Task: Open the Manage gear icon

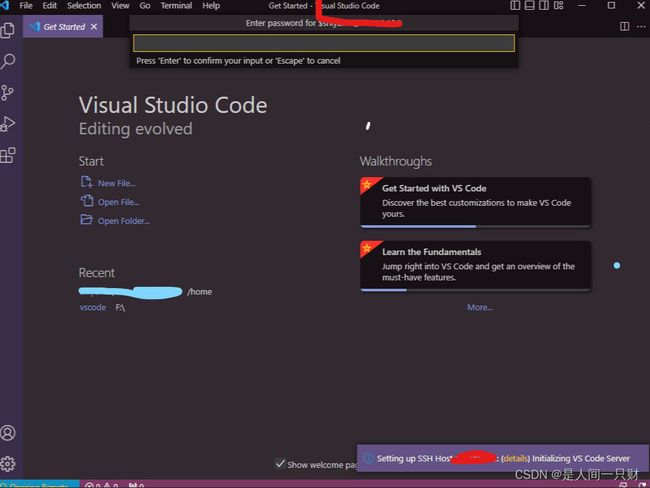Action: (x=8, y=464)
